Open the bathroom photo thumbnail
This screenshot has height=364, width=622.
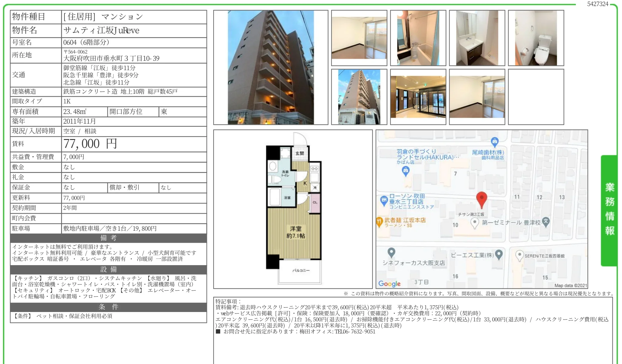pyautogui.click(x=418, y=38)
